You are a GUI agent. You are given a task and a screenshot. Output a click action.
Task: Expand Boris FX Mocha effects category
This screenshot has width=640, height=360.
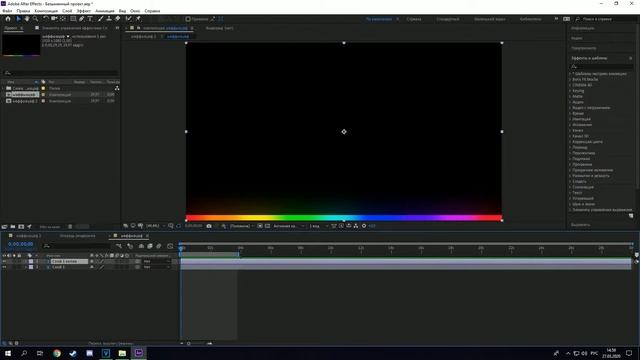pyautogui.click(x=571, y=79)
